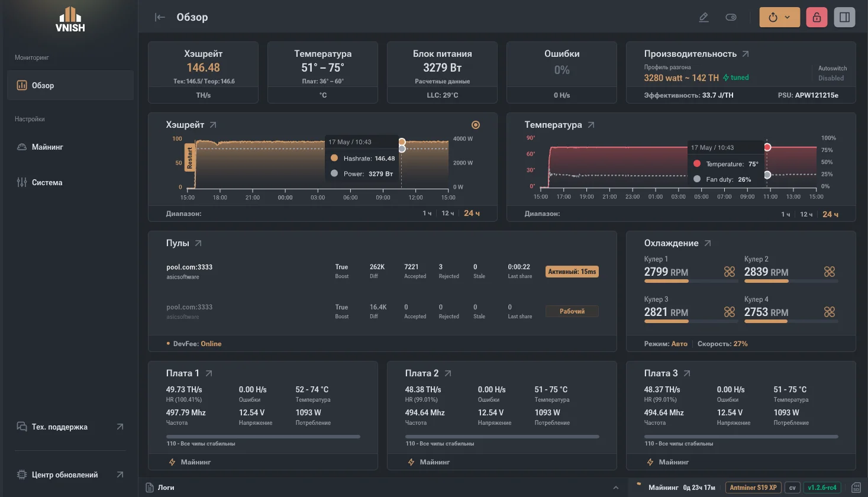
Task: Collapse sidebar with the arrow icon
Action: point(160,17)
